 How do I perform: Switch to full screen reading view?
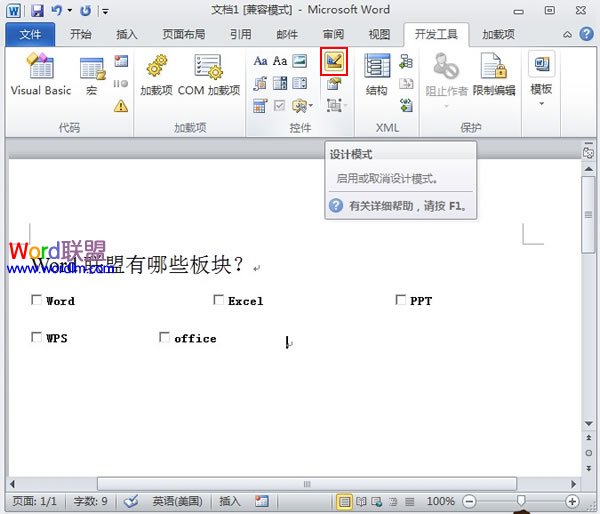point(361,501)
